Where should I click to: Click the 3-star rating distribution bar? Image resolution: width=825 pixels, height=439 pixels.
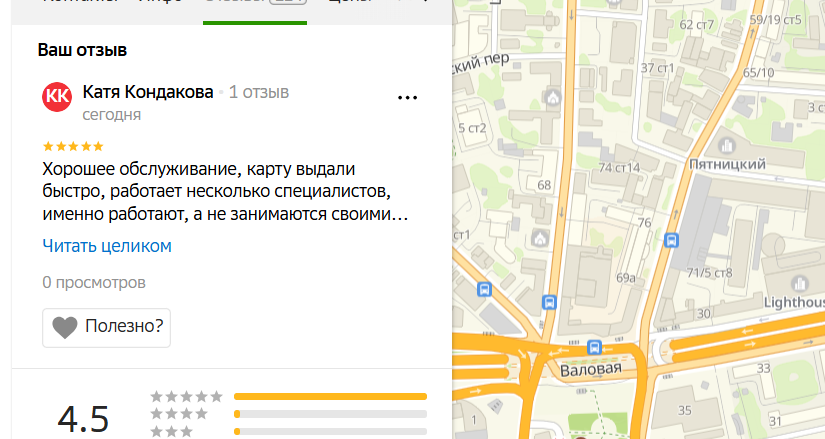coord(330,432)
